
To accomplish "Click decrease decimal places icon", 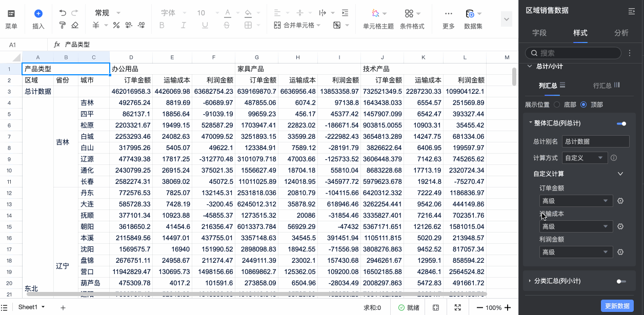I will (x=128, y=25).
